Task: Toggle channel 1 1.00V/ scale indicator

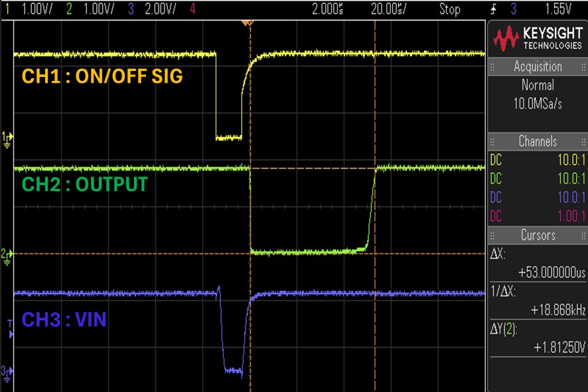Action: pos(29,9)
